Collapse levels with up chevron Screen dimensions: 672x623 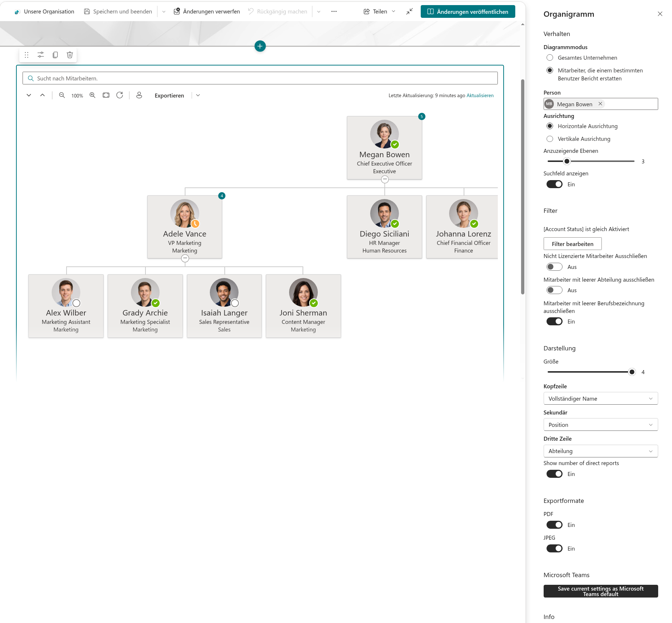(x=43, y=95)
